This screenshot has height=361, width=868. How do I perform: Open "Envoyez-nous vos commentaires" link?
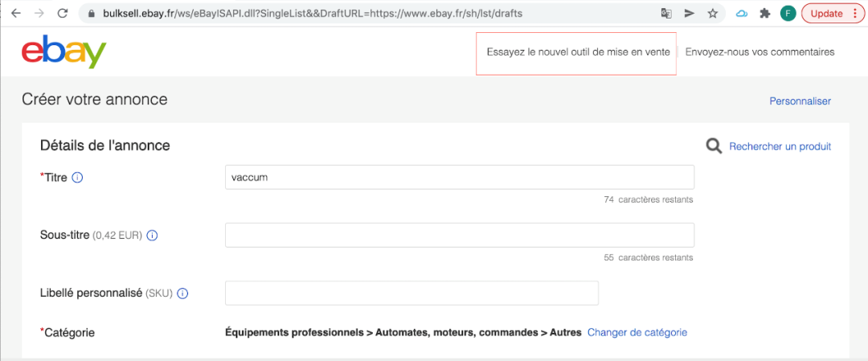tap(759, 52)
